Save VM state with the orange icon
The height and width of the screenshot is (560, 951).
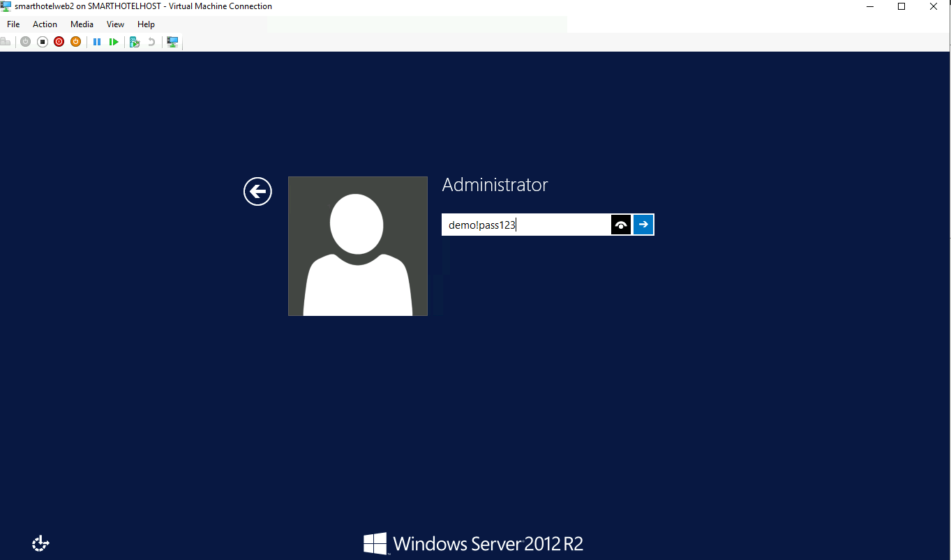pyautogui.click(x=76, y=42)
